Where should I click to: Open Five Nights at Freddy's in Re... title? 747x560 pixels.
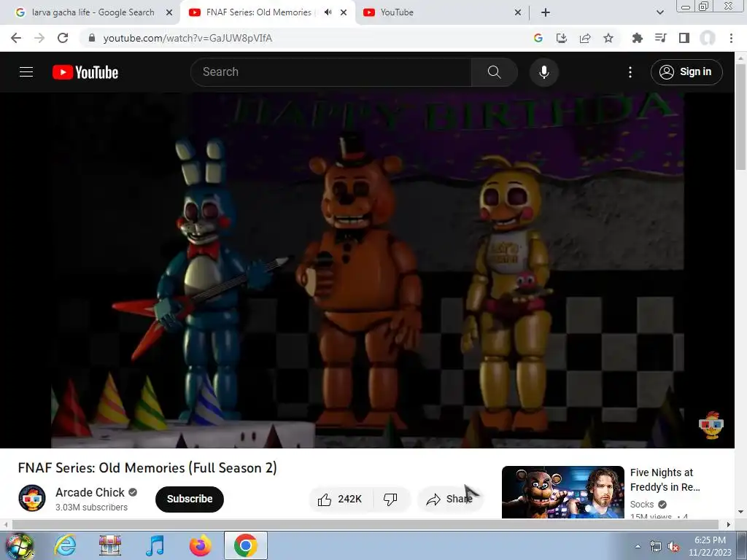coord(665,480)
